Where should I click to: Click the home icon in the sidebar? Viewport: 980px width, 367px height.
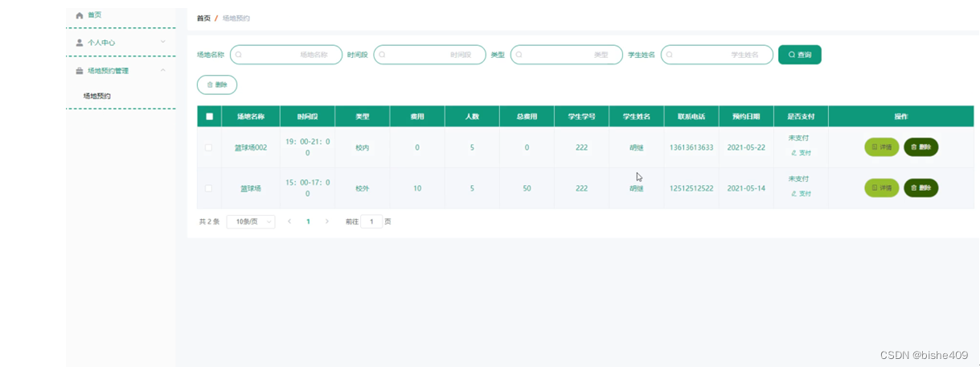click(80, 15)
